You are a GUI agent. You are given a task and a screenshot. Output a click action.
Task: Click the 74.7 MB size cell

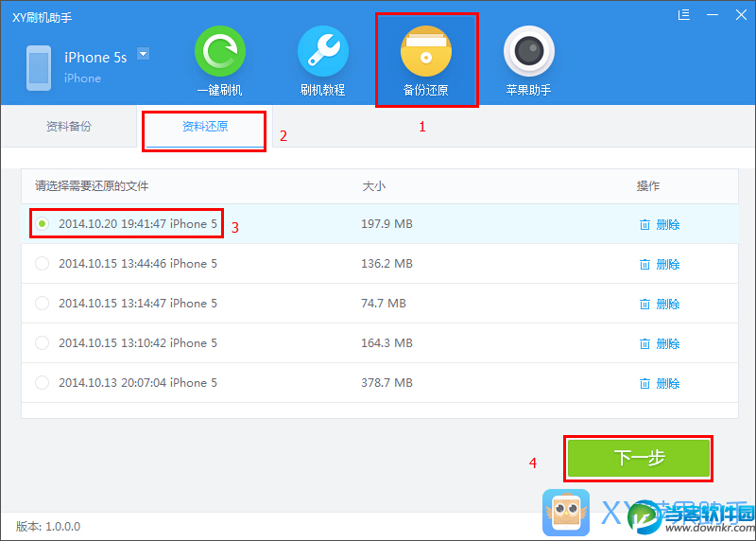pos(384,303)
